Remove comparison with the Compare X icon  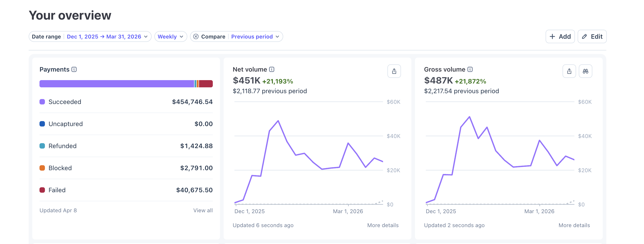click(196, 37)
